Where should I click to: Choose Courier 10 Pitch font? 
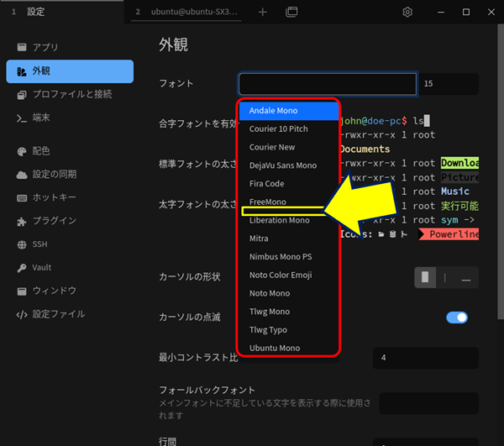pyautogui.click(x=289, y=129)
